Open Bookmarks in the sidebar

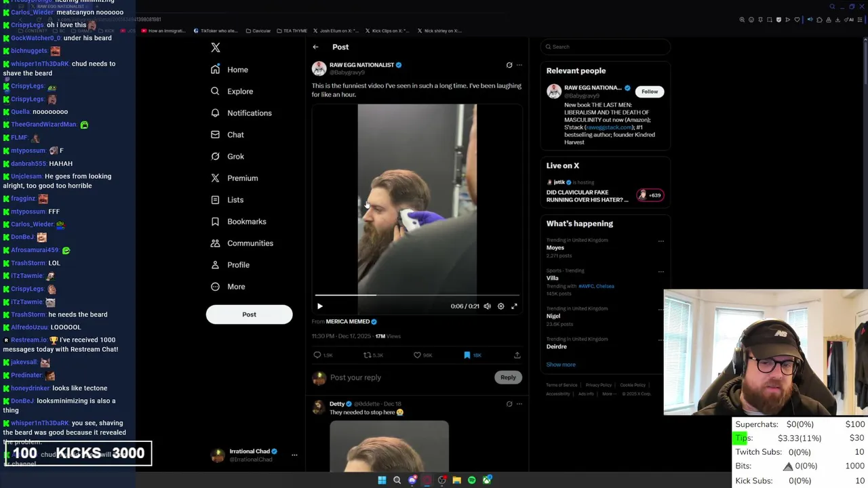[x=238, y=222]
